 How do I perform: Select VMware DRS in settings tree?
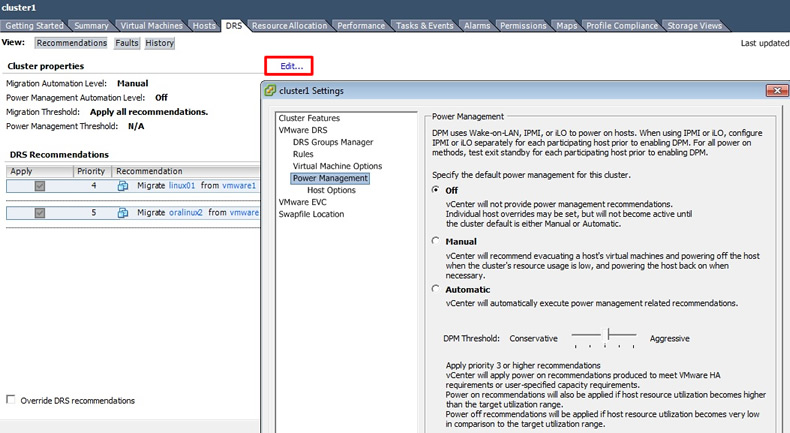point(302,130)
